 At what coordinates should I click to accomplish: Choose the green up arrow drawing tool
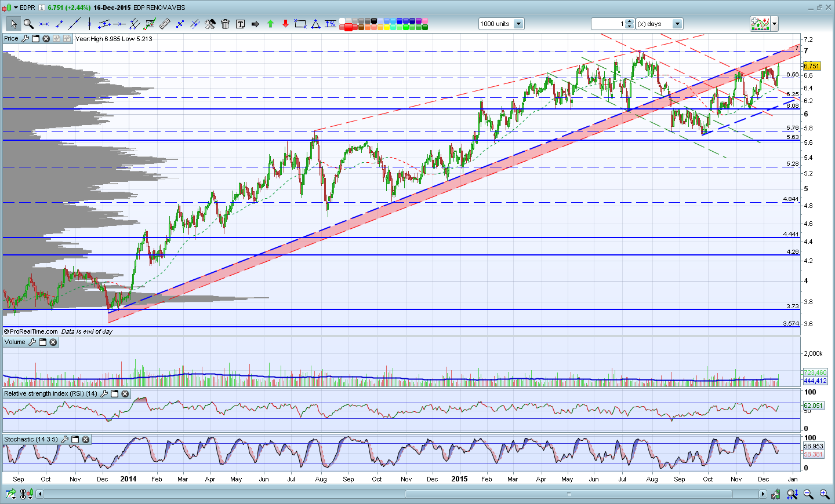tap(270, 24)
